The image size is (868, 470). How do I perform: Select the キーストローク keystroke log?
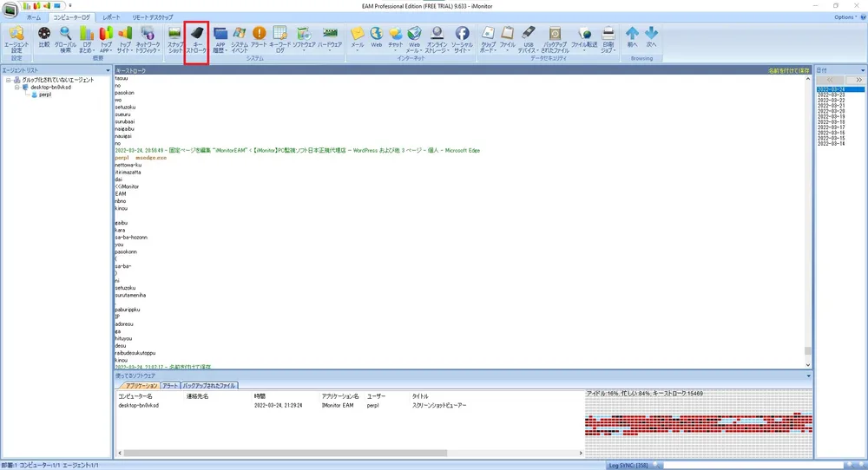(196, 39)
